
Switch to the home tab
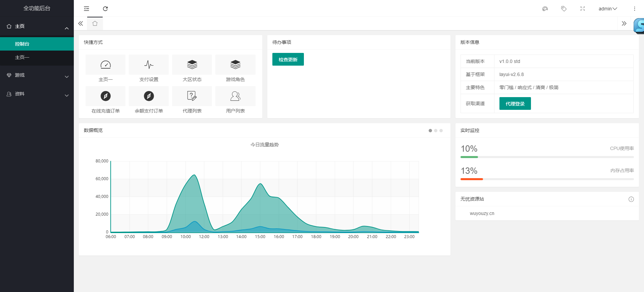(95, 23)
